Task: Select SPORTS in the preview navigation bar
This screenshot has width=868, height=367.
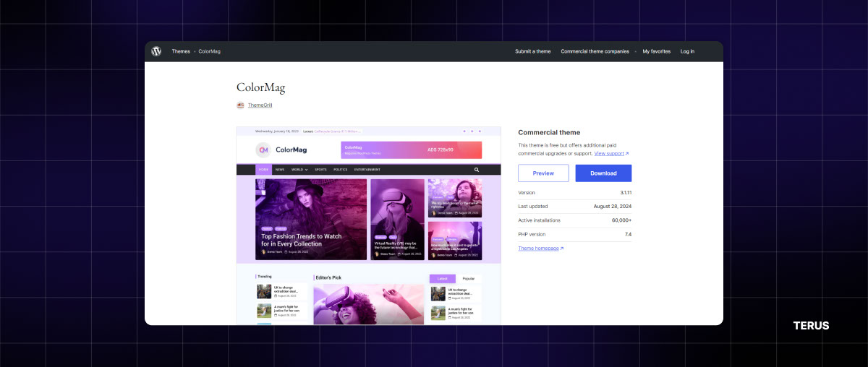Action: coord(320,170)
